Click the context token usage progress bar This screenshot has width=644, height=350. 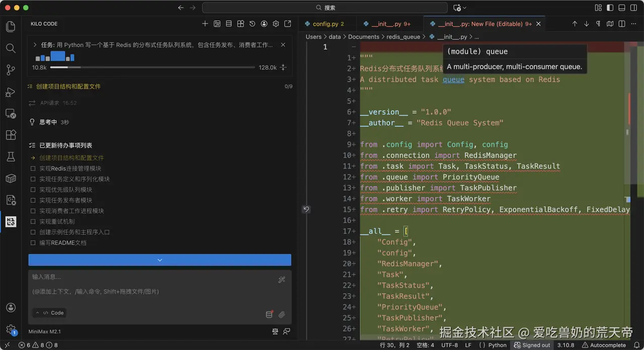(x=152, y=67)
